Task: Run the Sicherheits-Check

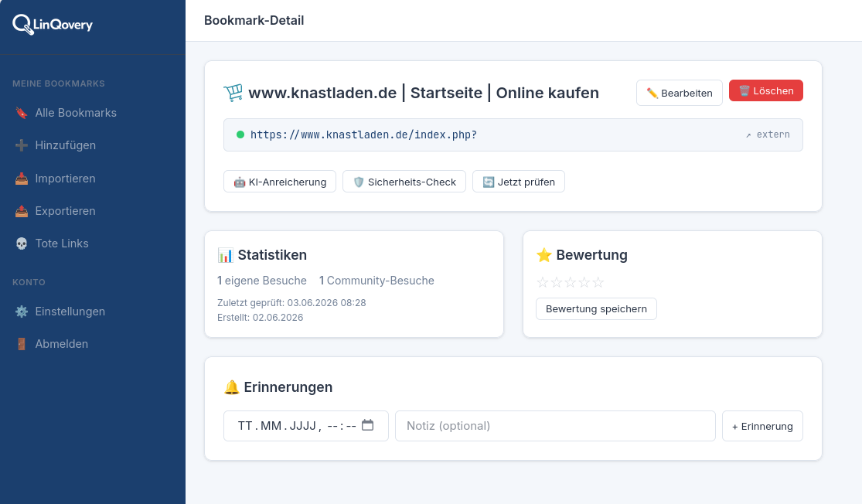Action: (404, 182)
